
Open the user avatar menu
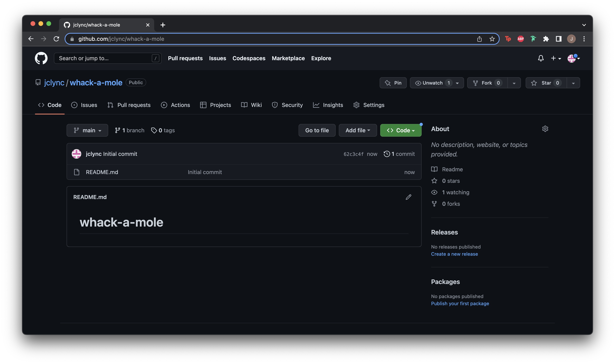tap(574, 58)
